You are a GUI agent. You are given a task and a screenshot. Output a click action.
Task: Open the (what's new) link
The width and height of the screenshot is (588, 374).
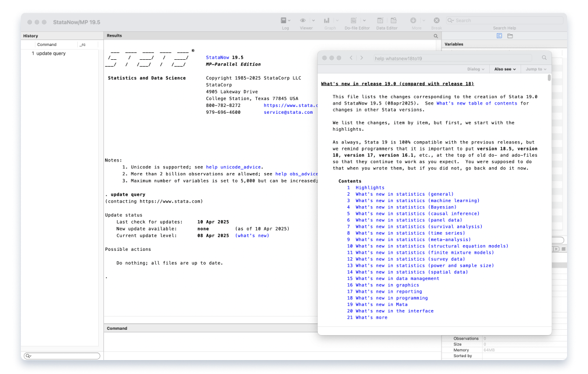coord(252,235)
